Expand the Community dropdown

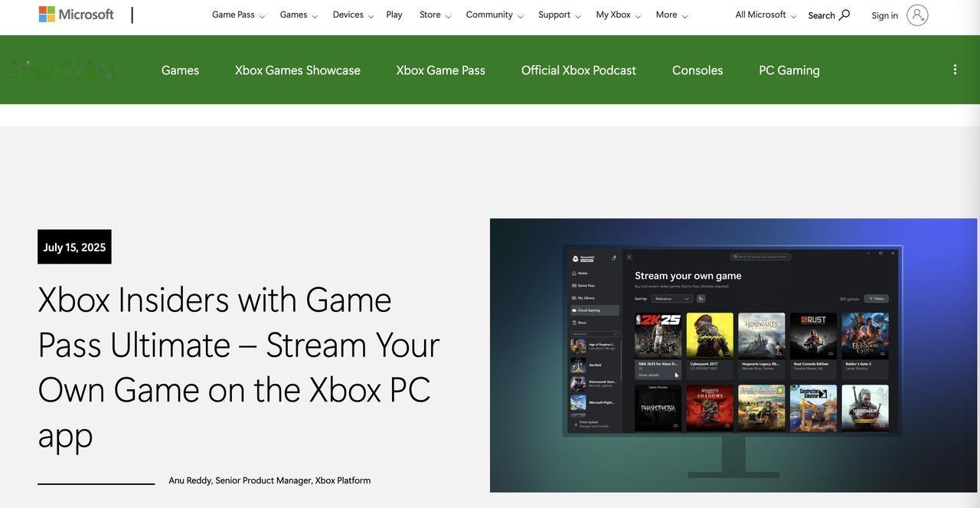pyautogui.click(x=495, y=15)
